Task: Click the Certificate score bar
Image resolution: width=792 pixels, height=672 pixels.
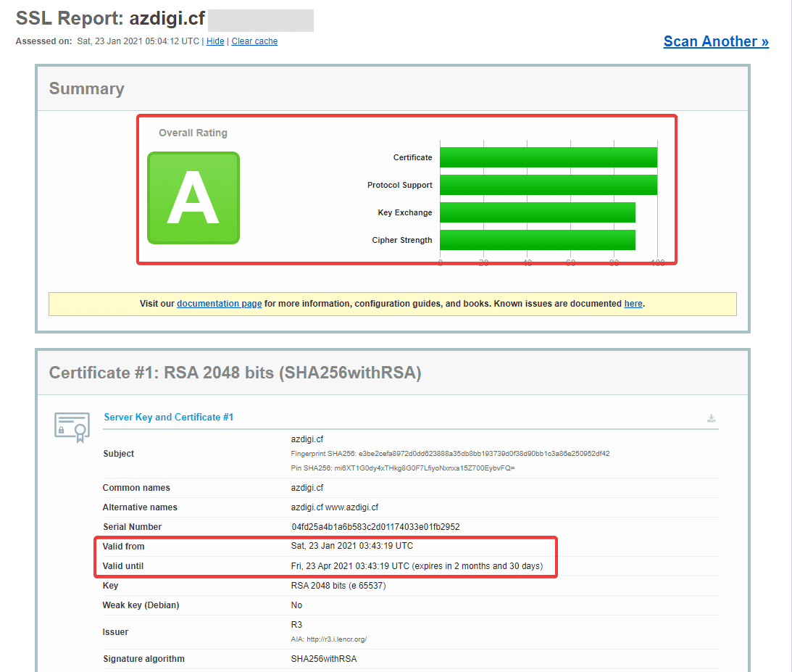Action: point(547,157)
